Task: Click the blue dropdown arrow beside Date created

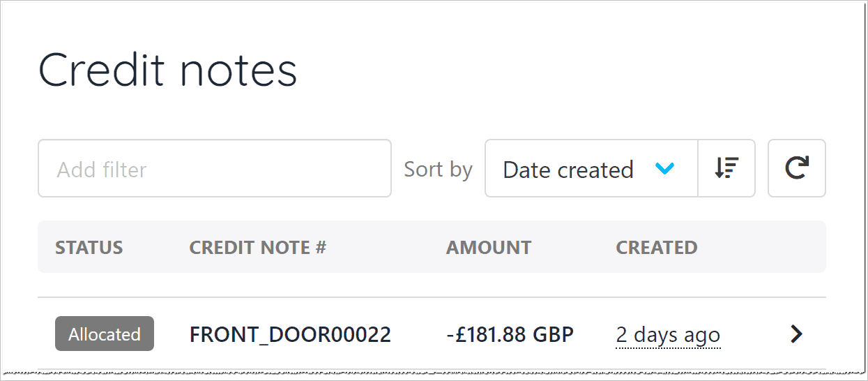Action: 665,169
